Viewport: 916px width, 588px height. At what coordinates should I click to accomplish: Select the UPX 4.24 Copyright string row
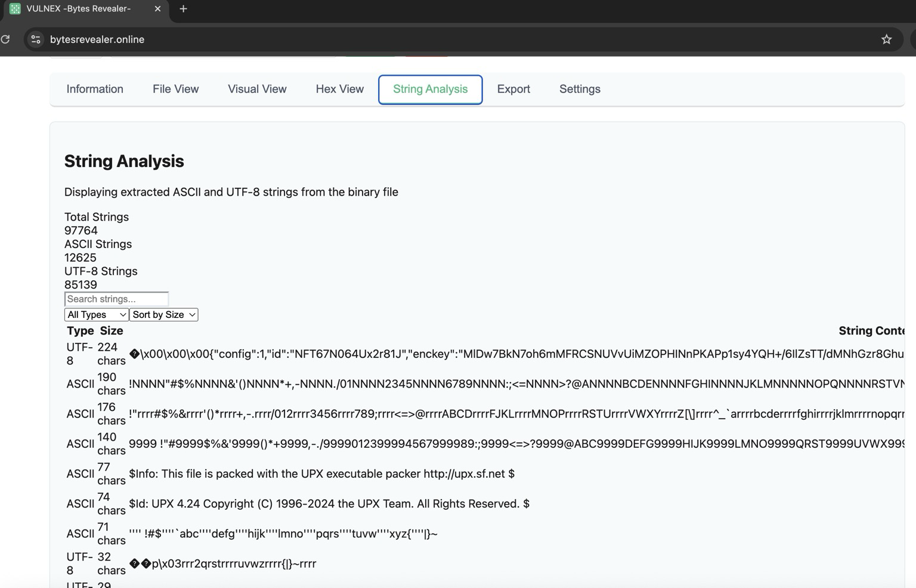(485, 504)
